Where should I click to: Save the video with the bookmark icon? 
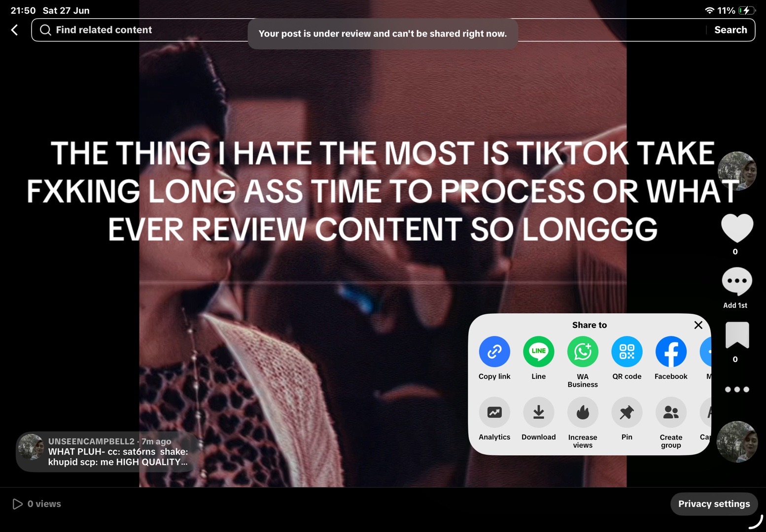[737, 335]
